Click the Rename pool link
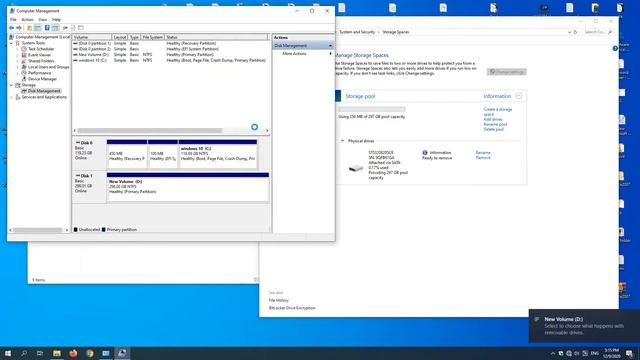This screenshot has width=640, height=360. click(x=495, y=124)
